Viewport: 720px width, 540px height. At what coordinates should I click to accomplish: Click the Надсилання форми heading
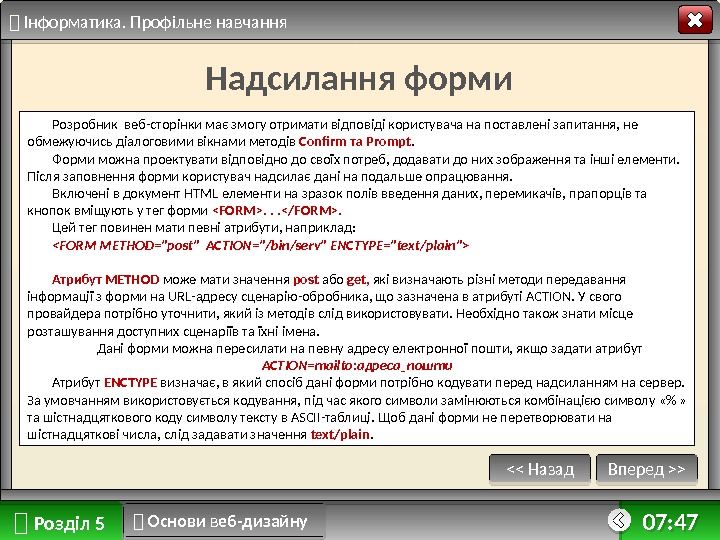point(359,79)
